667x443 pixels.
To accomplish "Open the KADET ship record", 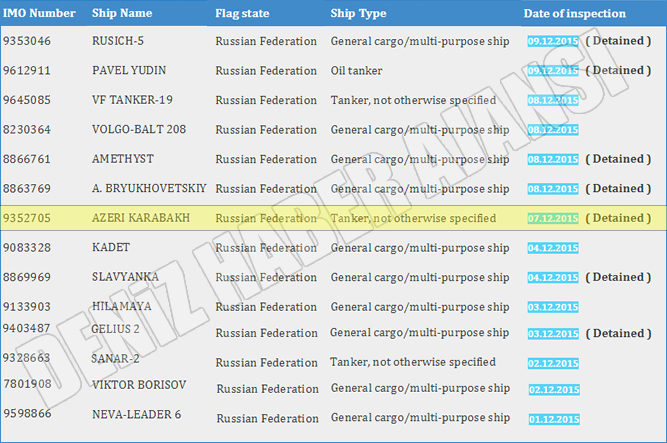I will tap(112, 247).
